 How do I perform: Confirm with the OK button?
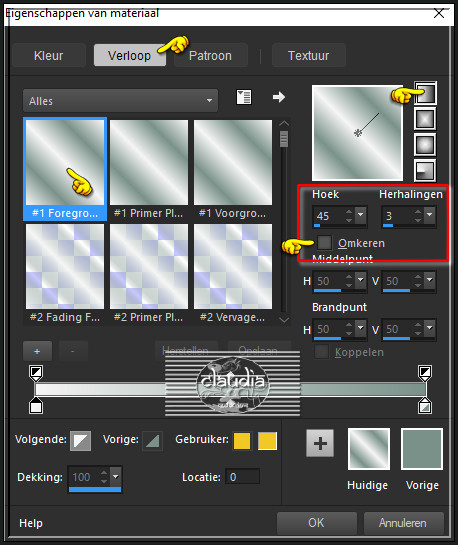click(x=317, y=523)
